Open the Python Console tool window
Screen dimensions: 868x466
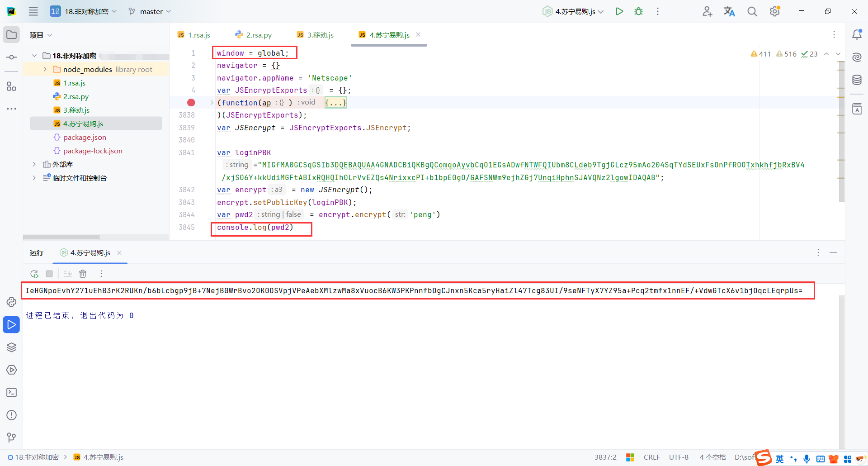(x=11, y=302)
